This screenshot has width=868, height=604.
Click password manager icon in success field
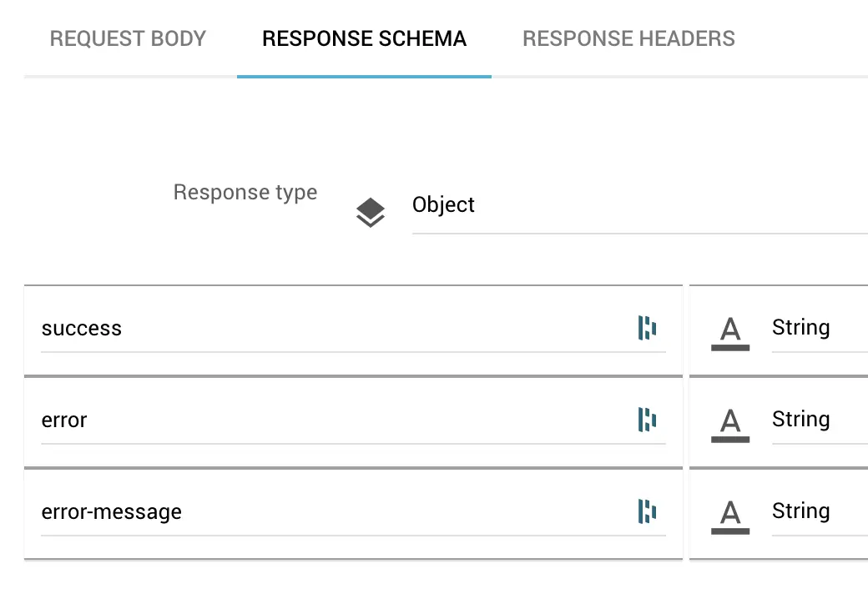(647, 329)
